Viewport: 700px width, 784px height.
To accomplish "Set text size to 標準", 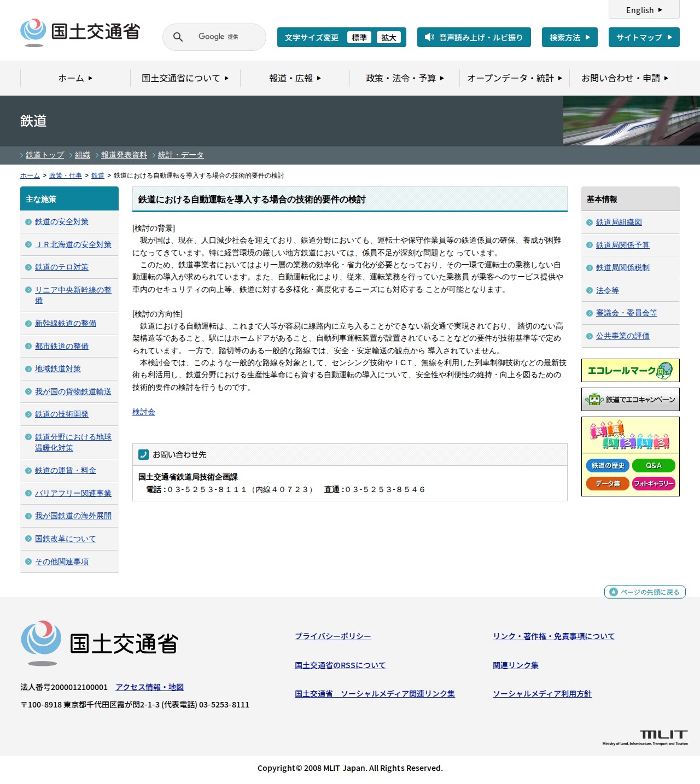I will [x=359, y=37].
